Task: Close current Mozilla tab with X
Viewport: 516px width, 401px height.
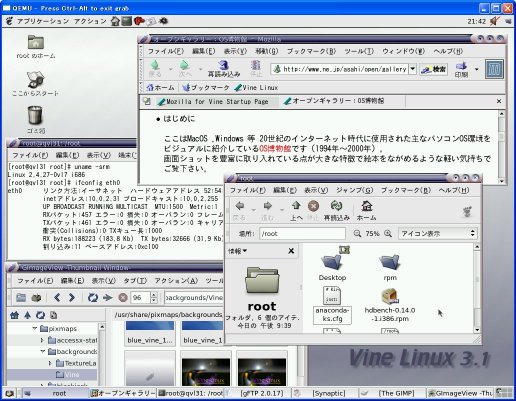Action: [x=499, y=101]
